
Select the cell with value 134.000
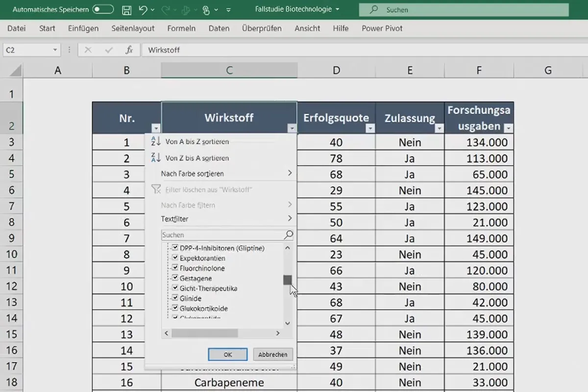479,143
